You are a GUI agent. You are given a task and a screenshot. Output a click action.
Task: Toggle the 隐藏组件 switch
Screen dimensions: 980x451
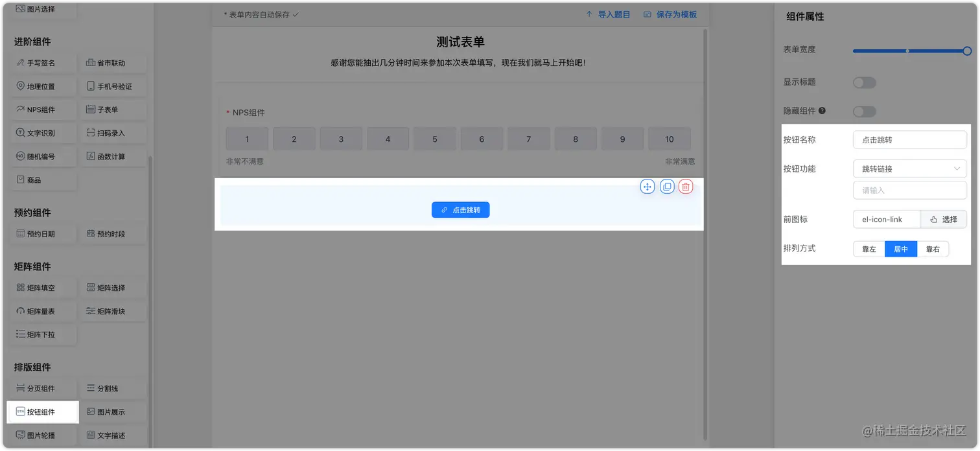[x=864, y=111]
